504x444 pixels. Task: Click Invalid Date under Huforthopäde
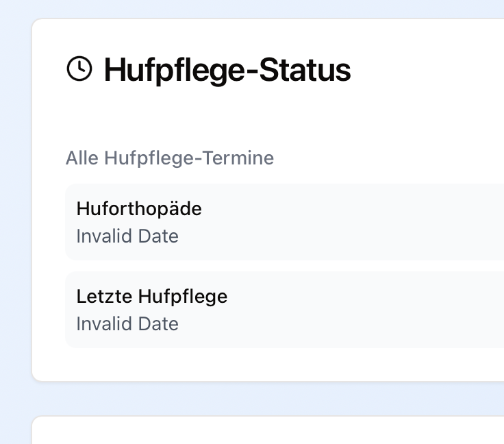click(127, 236)
